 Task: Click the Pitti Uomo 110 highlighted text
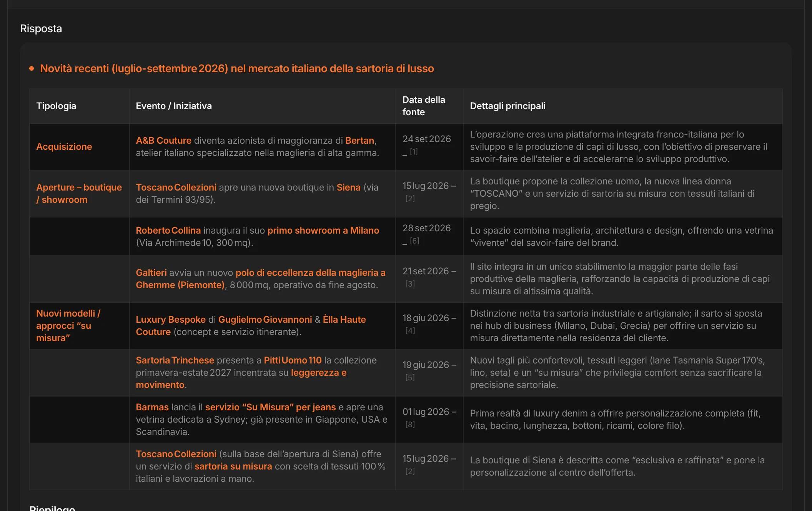(x=293, y=360)
